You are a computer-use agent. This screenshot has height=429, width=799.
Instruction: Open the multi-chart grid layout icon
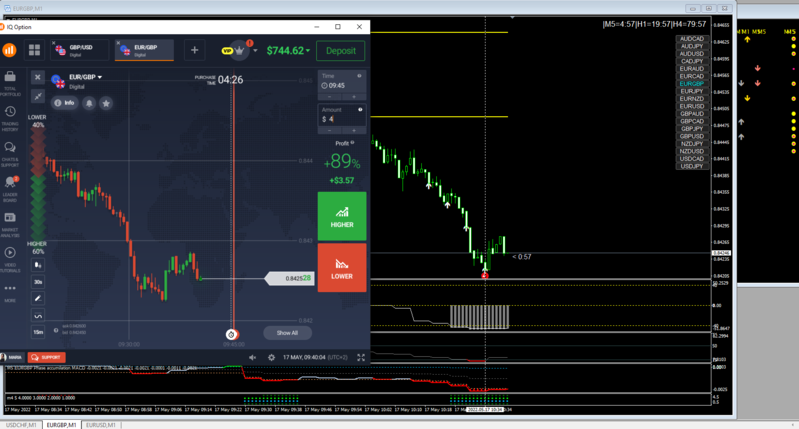point(34,50)
